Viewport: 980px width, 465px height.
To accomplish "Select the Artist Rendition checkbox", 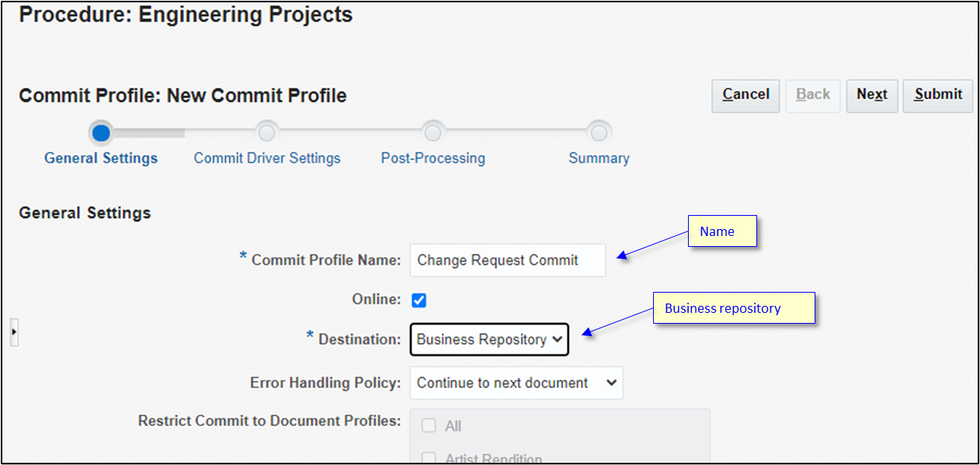I will [429, 458].
